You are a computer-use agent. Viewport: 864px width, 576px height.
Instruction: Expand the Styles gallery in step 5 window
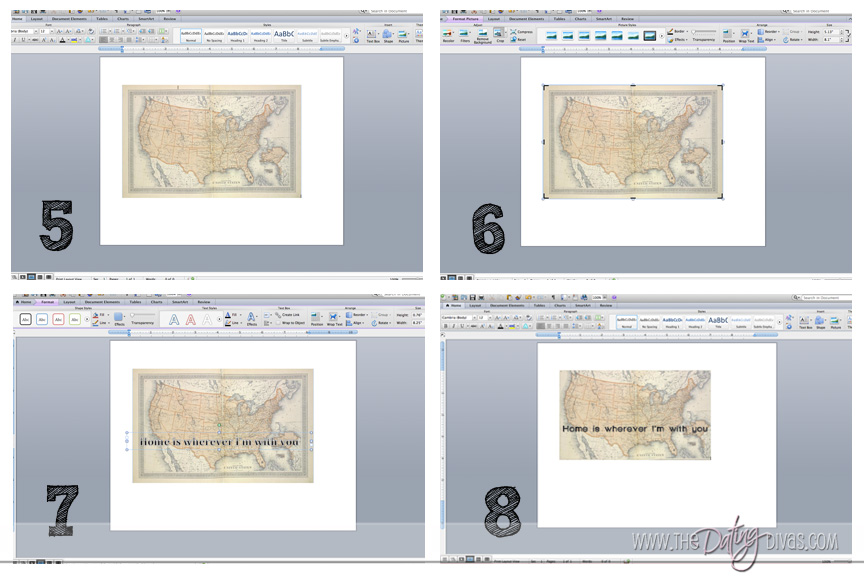click(x=347, y=36)
